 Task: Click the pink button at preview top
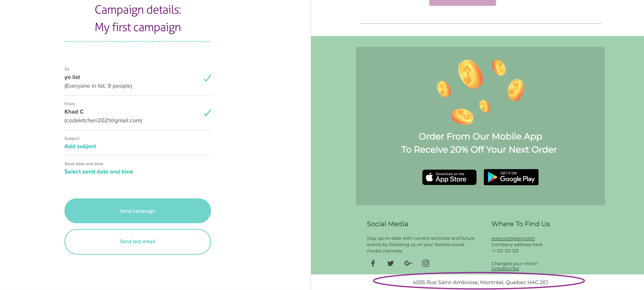pyautogui.click(x=462, y=3)
